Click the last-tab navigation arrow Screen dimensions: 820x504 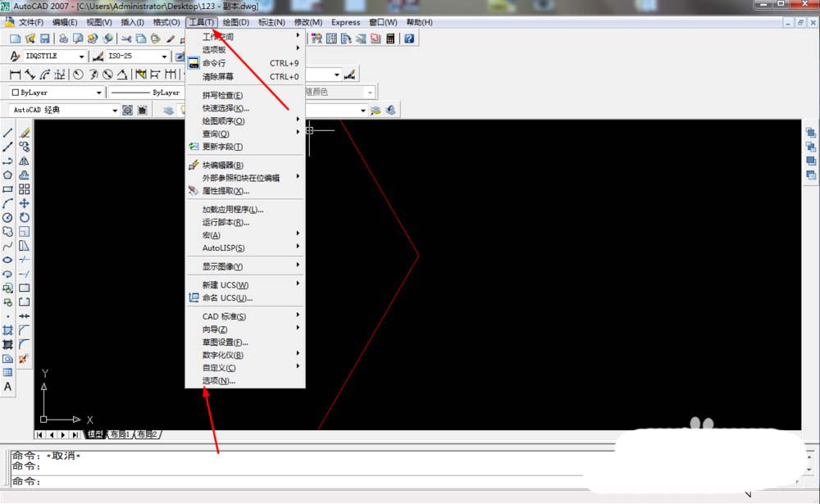point(75,434)
